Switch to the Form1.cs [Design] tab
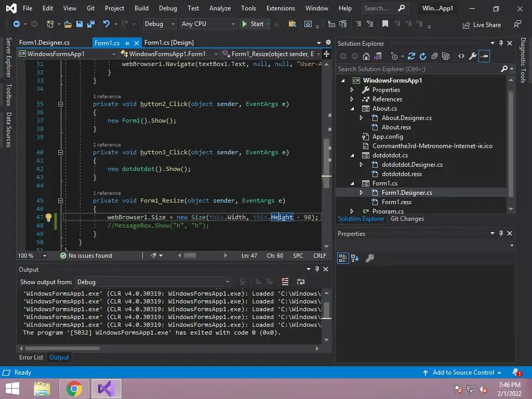 coord(169,43)
